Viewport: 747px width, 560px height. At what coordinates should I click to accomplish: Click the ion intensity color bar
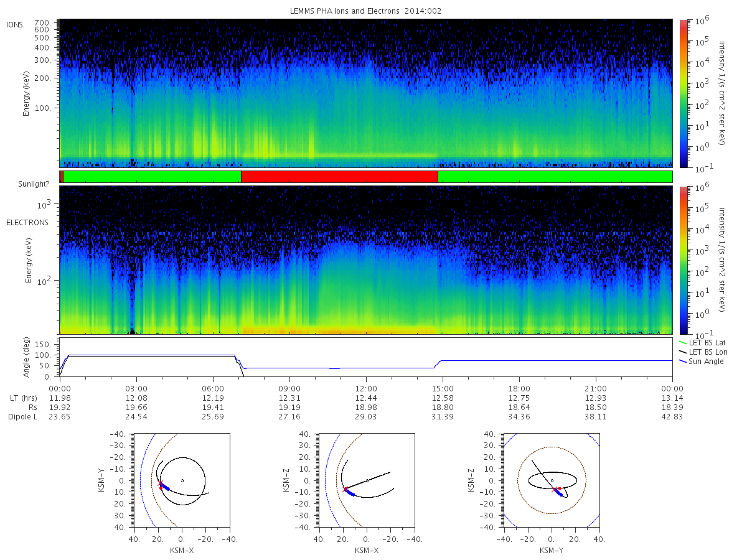[x=683, y=93]
